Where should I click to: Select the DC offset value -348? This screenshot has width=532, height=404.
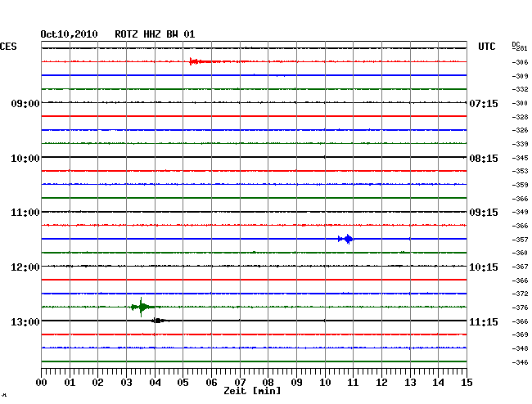(x=520, y=348)
